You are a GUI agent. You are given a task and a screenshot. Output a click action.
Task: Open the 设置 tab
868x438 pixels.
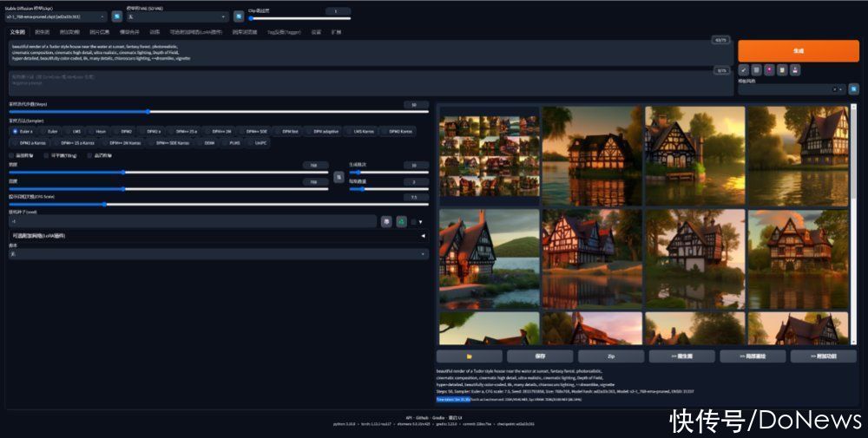(316, 32)
